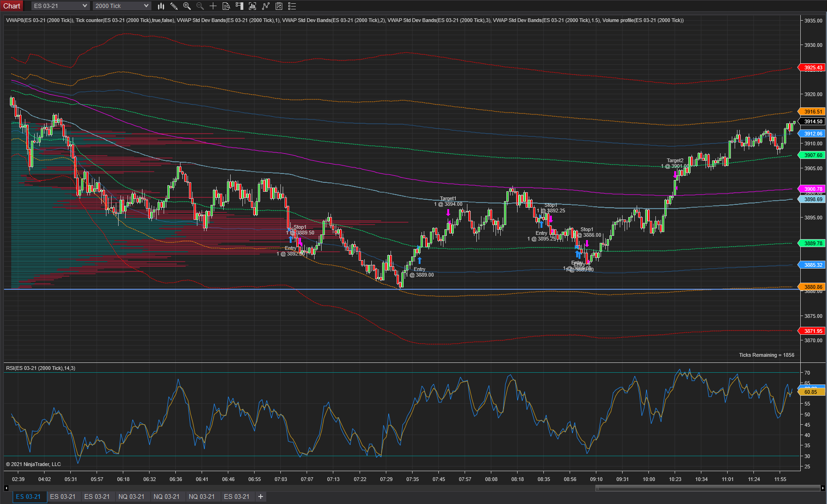Viewport: 827px width, 504px height.
Task: Click the 3935.00 price axis label
Action: [x=813, y=21]
